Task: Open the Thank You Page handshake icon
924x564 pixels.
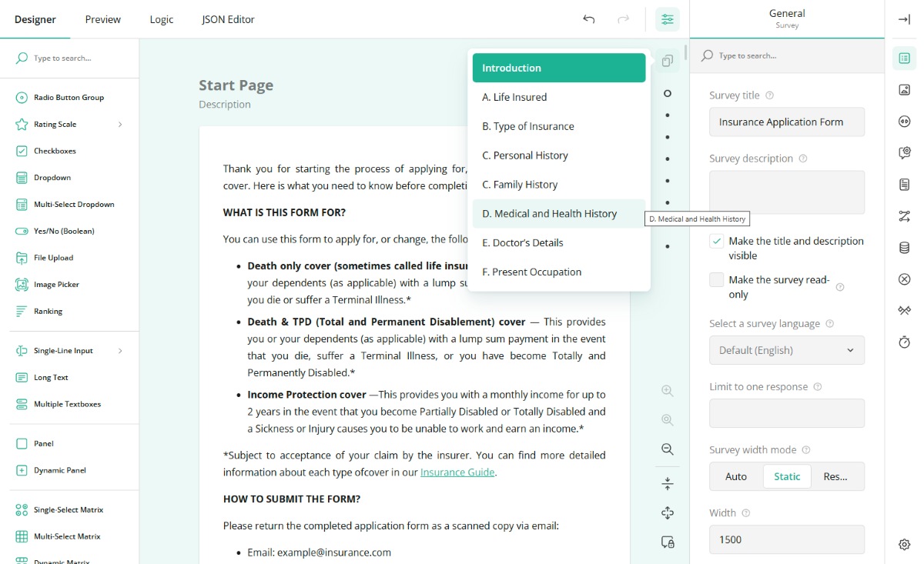Action: [905, 310]
